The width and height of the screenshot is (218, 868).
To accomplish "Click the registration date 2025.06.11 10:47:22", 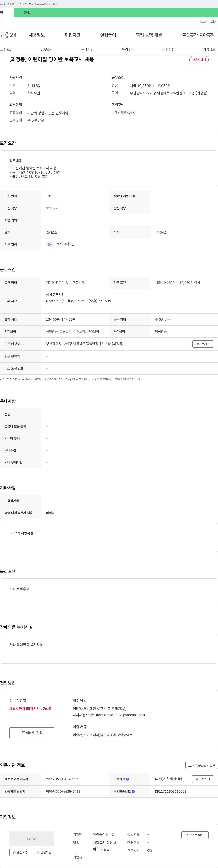I will 62,779.
